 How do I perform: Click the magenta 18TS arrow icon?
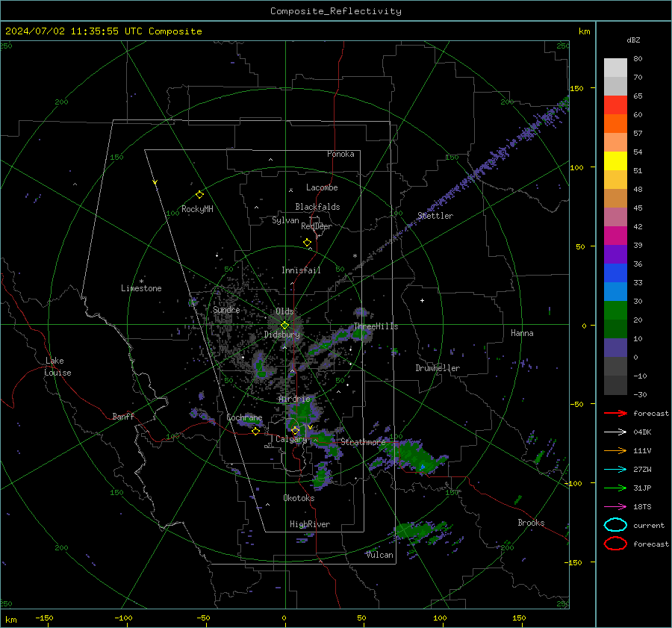(x=615, y=507)
